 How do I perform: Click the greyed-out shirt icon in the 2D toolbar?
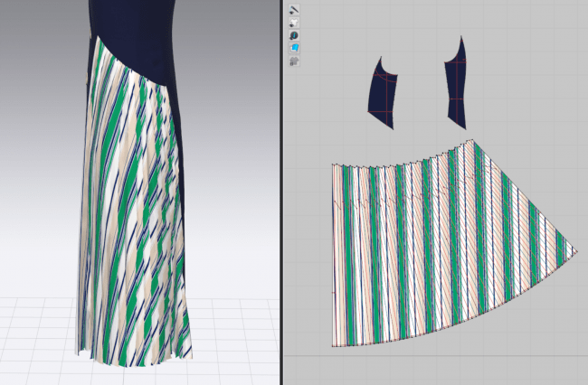tap(294, 61)
